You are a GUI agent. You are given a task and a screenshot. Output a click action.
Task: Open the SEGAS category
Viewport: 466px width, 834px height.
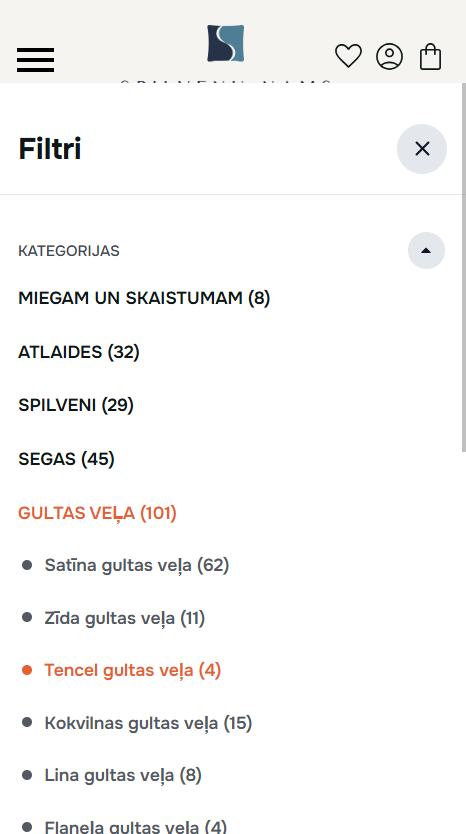(x=66, y=458)
